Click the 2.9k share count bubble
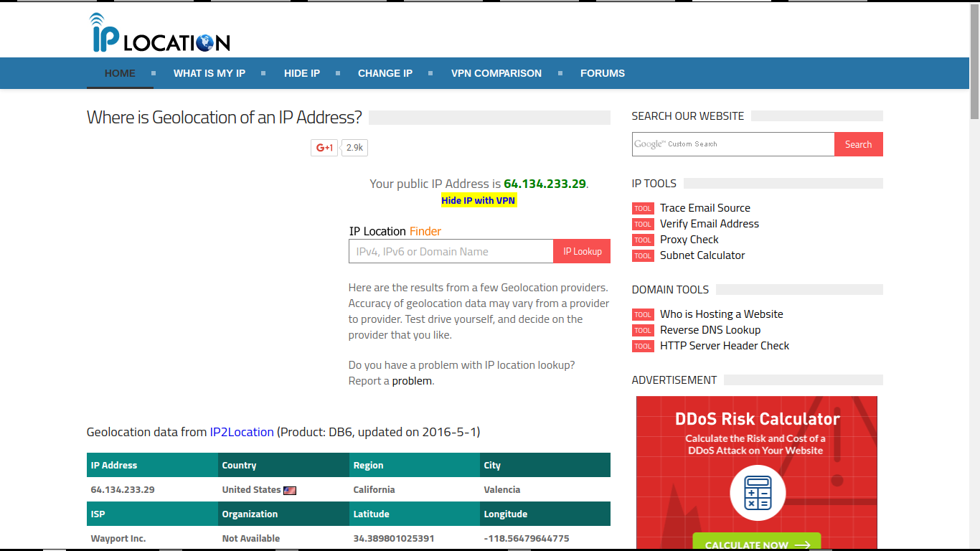 354,148
